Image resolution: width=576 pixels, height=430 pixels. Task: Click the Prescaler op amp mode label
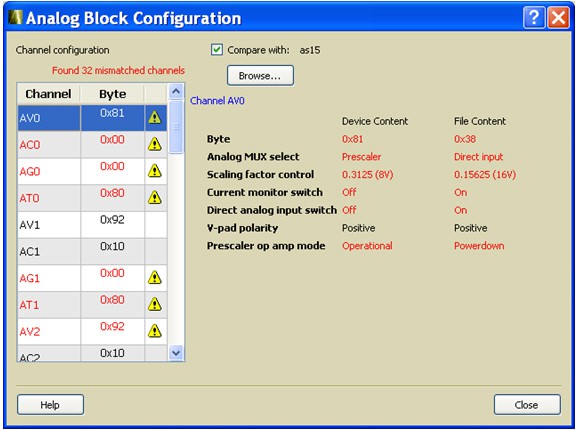coord(266,246)
